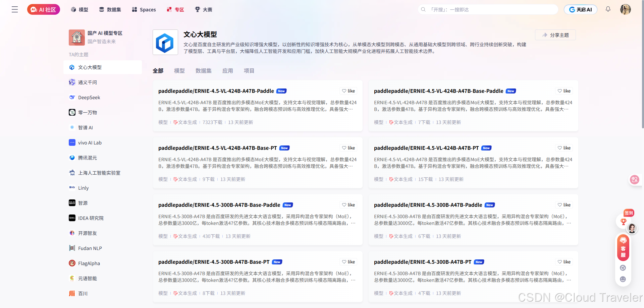This screenshot has height=308, width=644.
Task: Switch to the 数据集 filter tab
Action: [204, 71]
